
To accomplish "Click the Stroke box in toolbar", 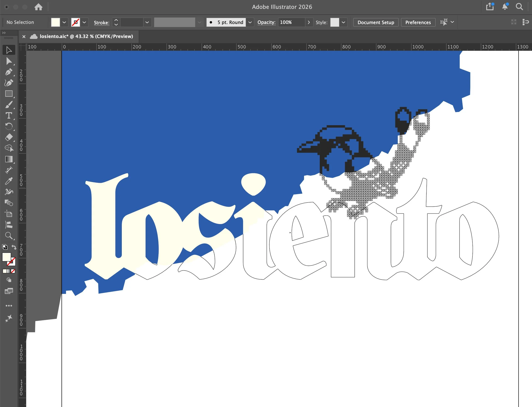I will tap(13, 263).
